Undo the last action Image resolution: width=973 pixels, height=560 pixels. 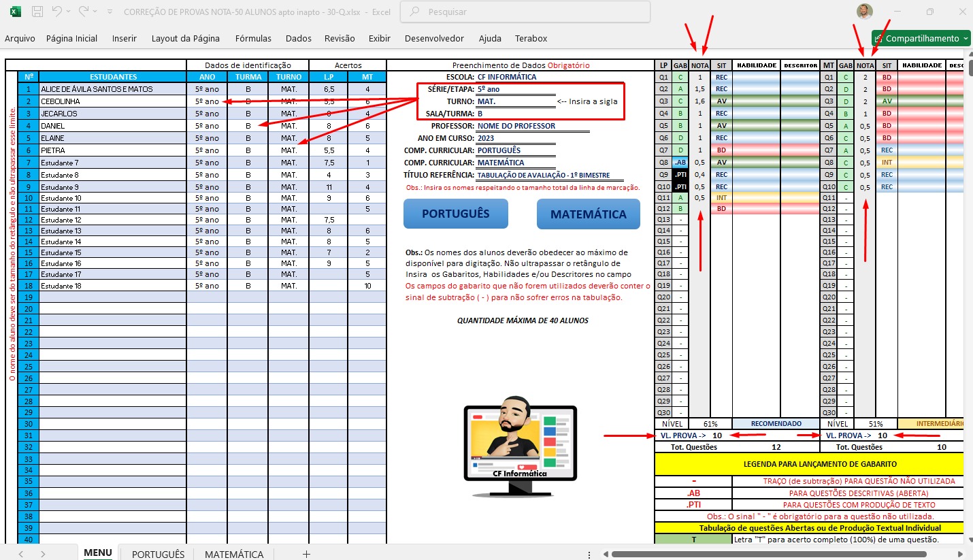58,12
